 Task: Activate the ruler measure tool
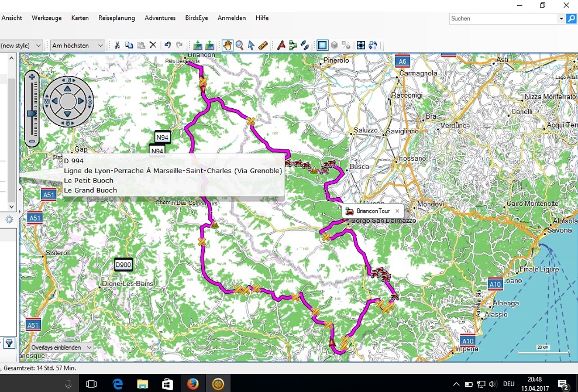coord(263,45)
